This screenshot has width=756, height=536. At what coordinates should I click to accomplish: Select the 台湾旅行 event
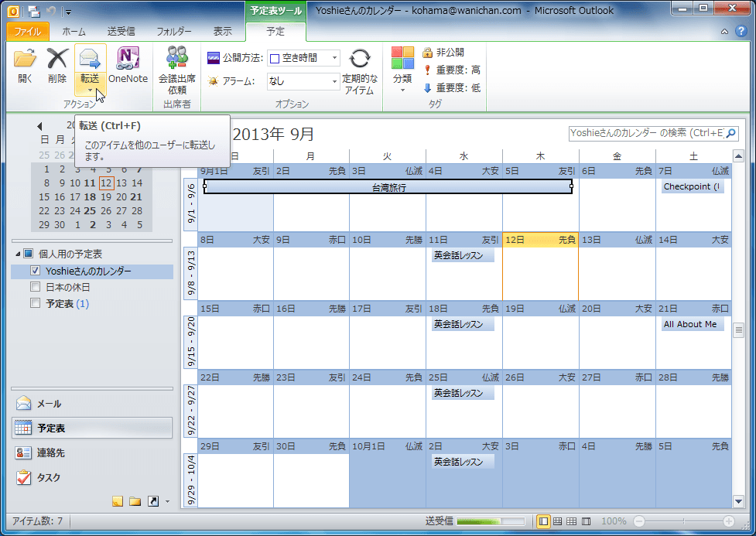[388, 187]
